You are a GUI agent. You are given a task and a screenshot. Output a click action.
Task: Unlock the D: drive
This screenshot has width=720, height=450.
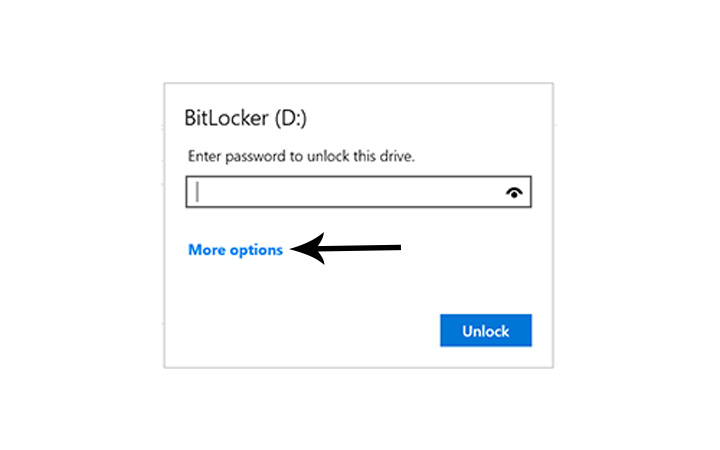[x=485, y=331]
